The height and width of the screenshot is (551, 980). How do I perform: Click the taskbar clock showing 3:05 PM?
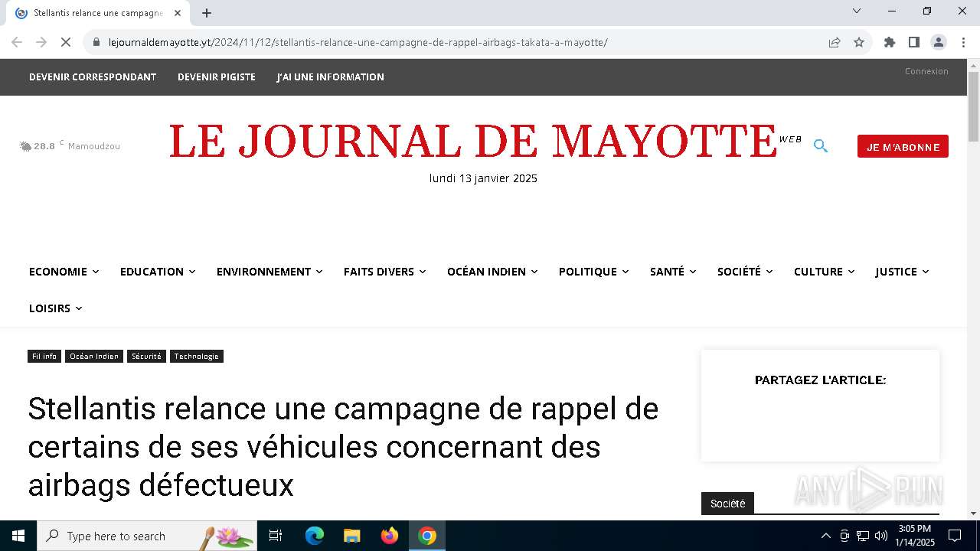tap(915, 536)
